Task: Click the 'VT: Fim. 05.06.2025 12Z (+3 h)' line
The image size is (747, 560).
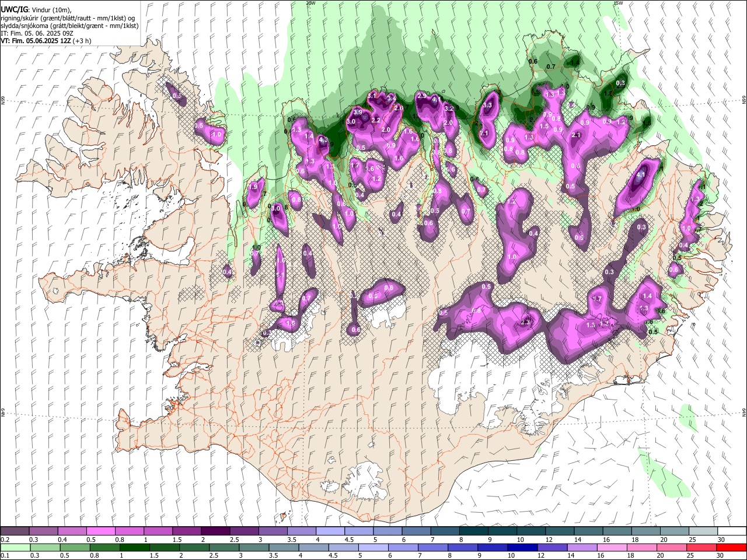Action: 46,41
